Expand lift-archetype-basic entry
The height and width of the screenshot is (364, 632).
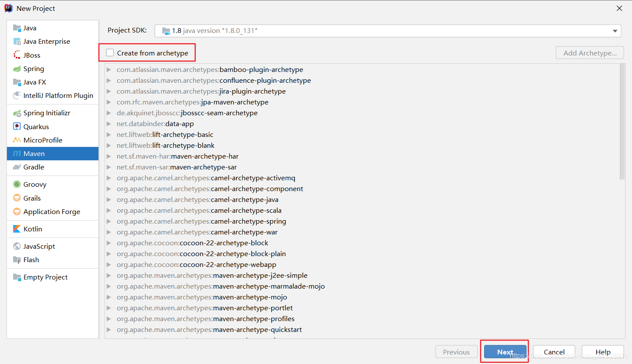109,135
